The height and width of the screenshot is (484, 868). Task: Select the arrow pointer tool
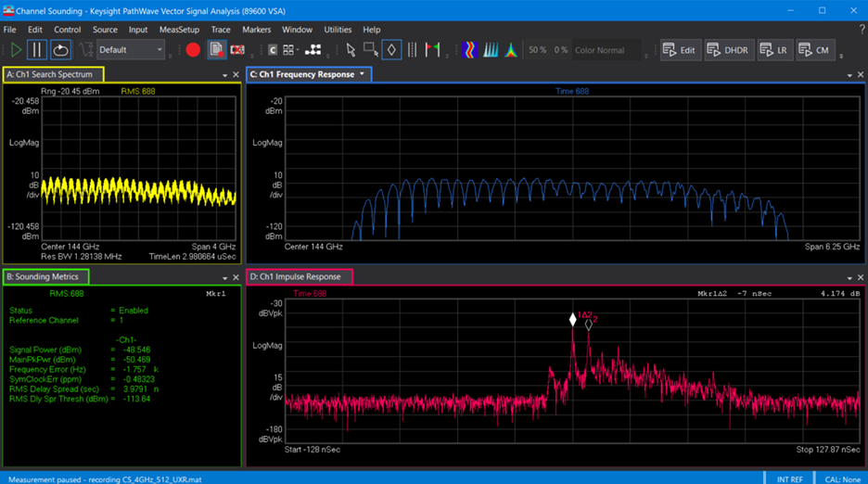(x=351, y=50)
